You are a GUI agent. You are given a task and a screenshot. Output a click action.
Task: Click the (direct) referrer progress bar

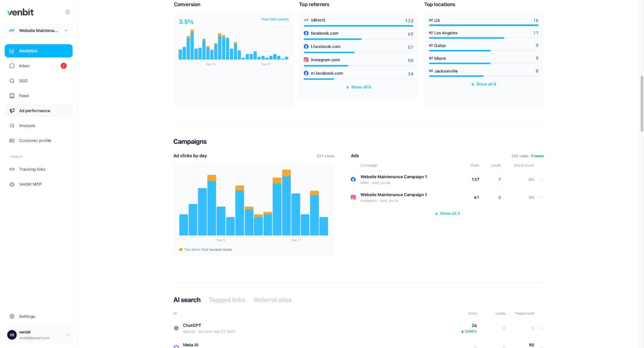(358, 26)
